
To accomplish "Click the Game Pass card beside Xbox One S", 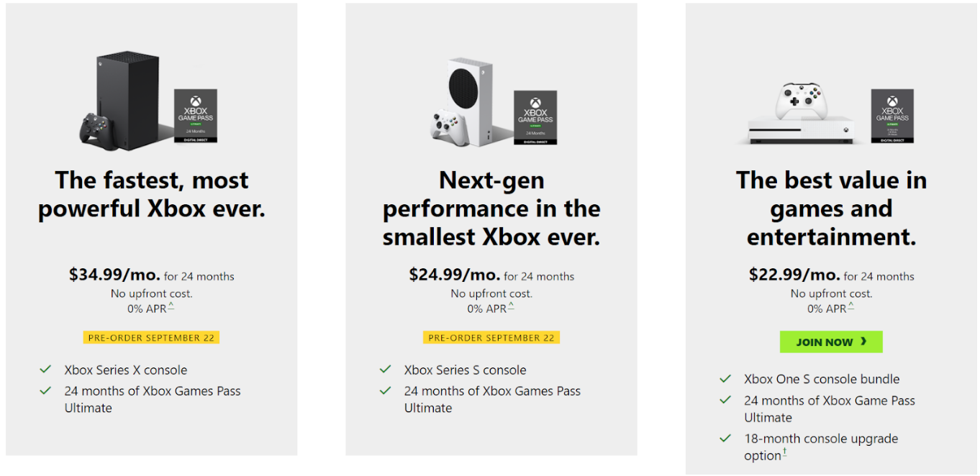I will point(892,116).
